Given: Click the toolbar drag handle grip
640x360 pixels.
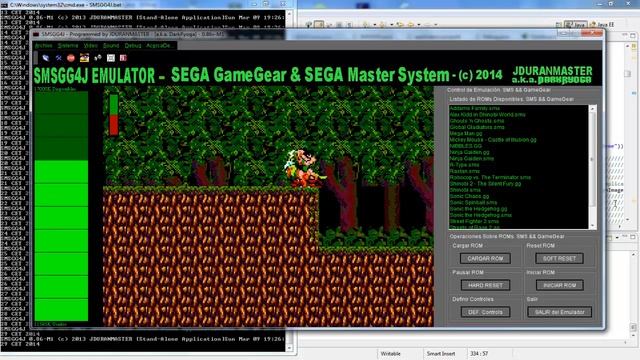Looking at the screenshot, I should [36, 58].
